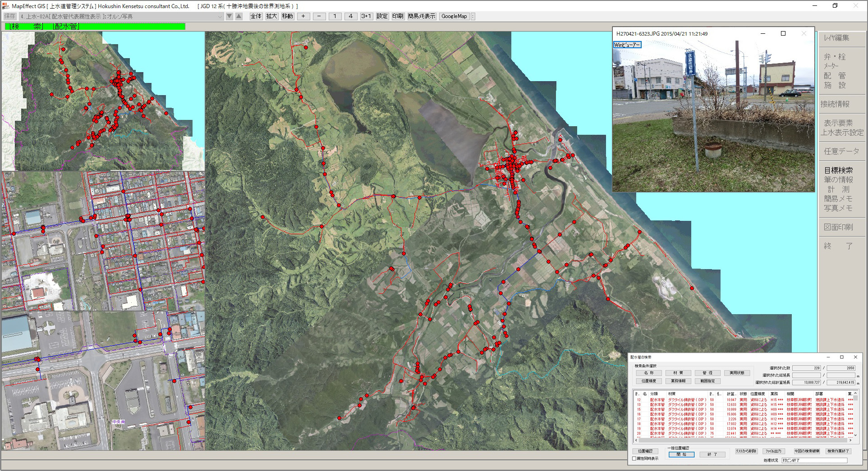
Task: Open the GoogleMap toolbar button
Action: (454, 16)
